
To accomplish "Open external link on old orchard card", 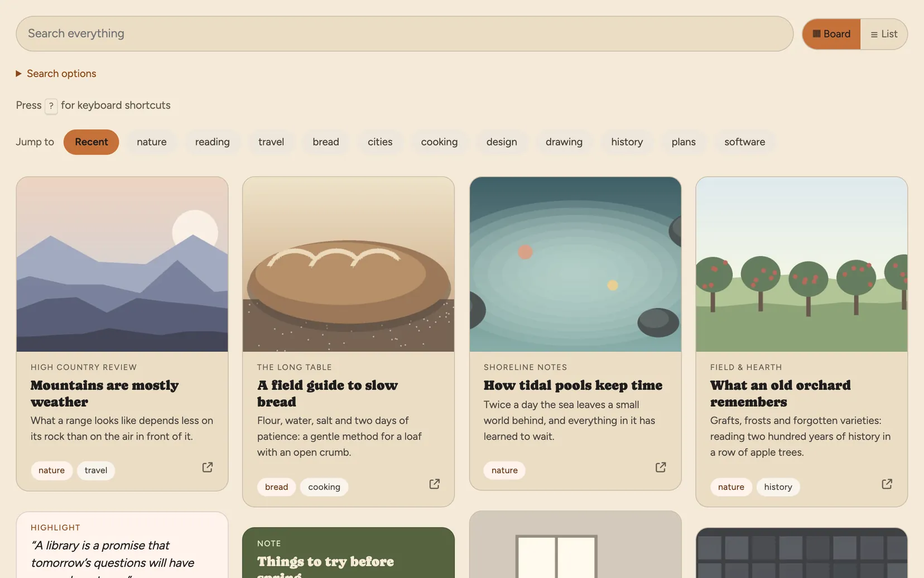I will [887, 484].
